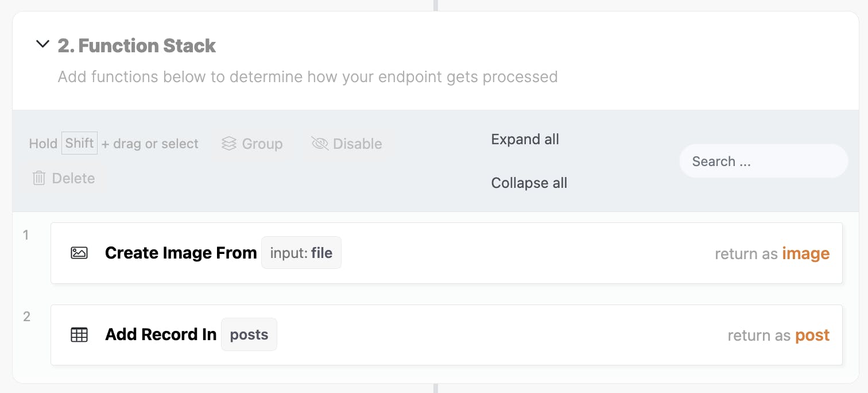Click the Disable eye-slash icon
The image size is (868, 393).
point(320,144)
